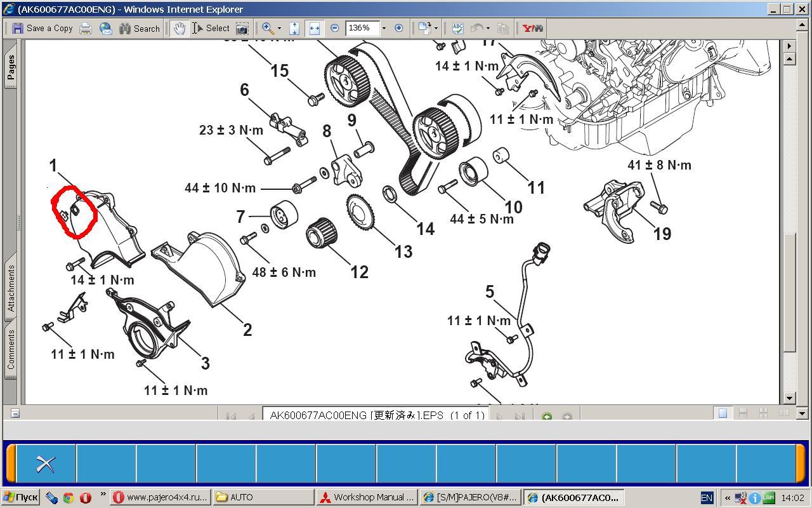
Task: Expand the rotate pages dropdown arrow
Action: tap(436, 29)
